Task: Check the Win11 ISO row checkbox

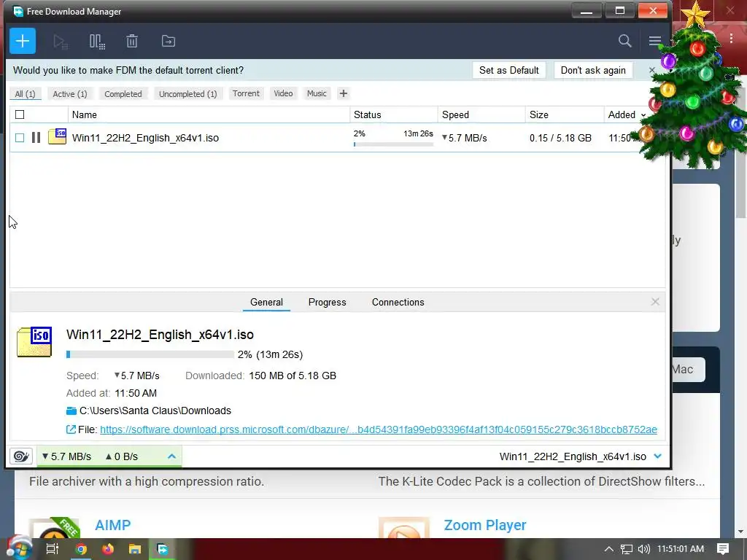Action: coord(20,138)
